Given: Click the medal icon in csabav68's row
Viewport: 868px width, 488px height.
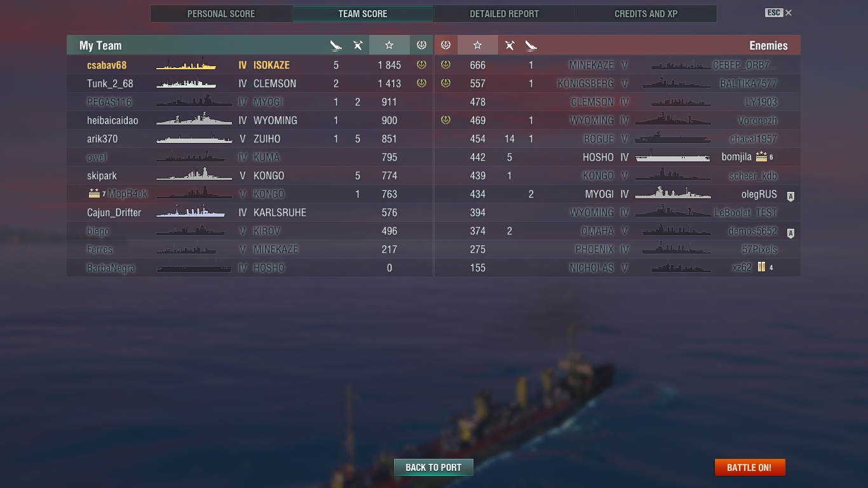Looking at the screenshot, I should point(421,65).
